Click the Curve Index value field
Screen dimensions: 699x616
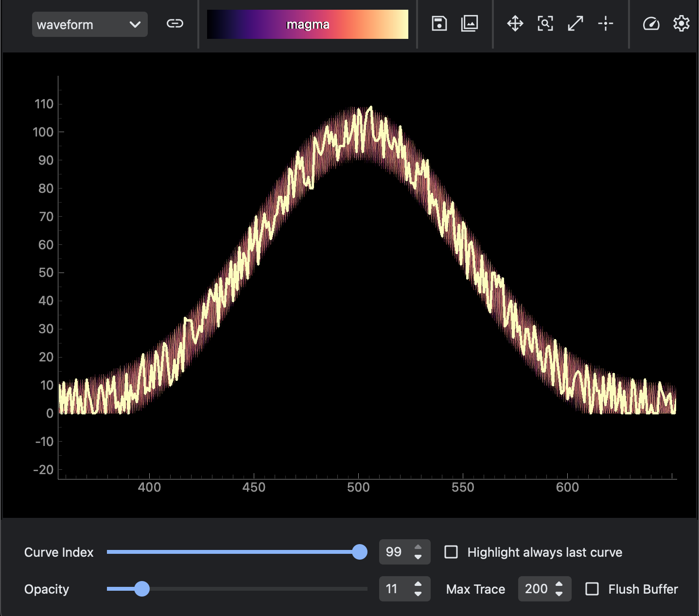click(x=394, y=552)
